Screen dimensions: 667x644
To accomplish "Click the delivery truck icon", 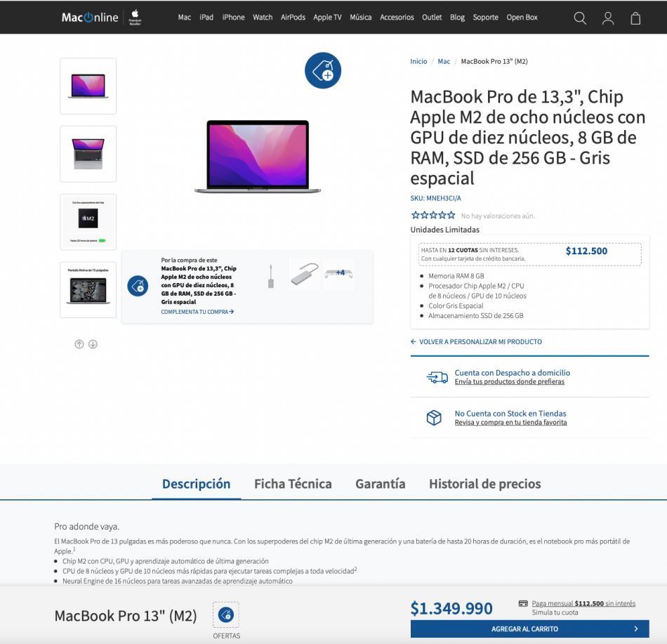I will (x=437, y=377).
